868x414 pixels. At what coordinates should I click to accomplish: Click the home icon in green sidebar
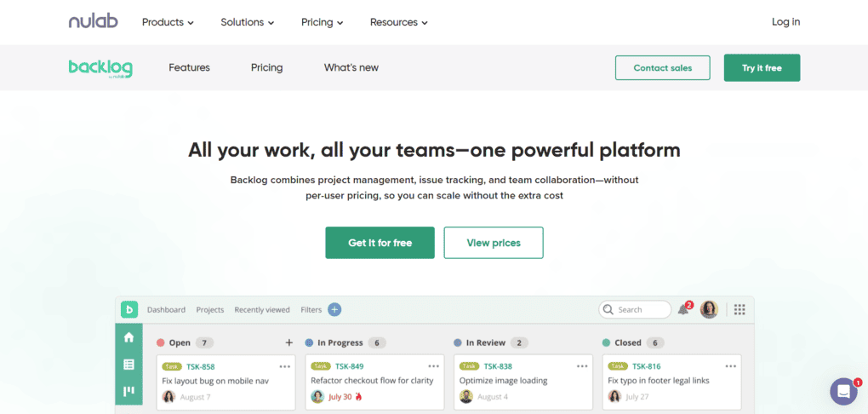pyautogui.click(x=128, y=337)
